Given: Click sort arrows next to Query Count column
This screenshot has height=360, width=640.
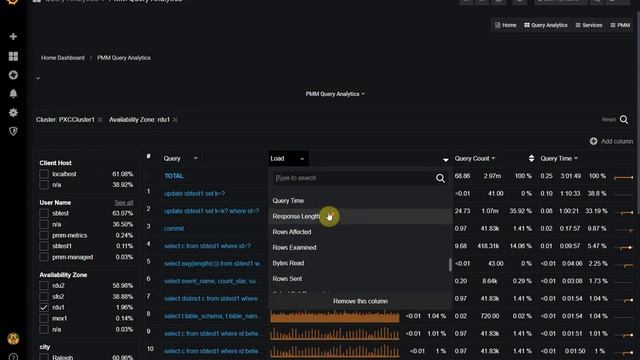Looking at the screenshot, I should point(531,158).
